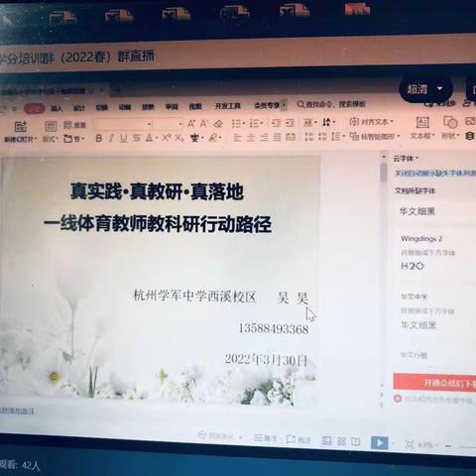The width and height of the screenshot is (476, 476).
Task: Open the 插入 ribbon tab
Action: [x=57, y=108]
